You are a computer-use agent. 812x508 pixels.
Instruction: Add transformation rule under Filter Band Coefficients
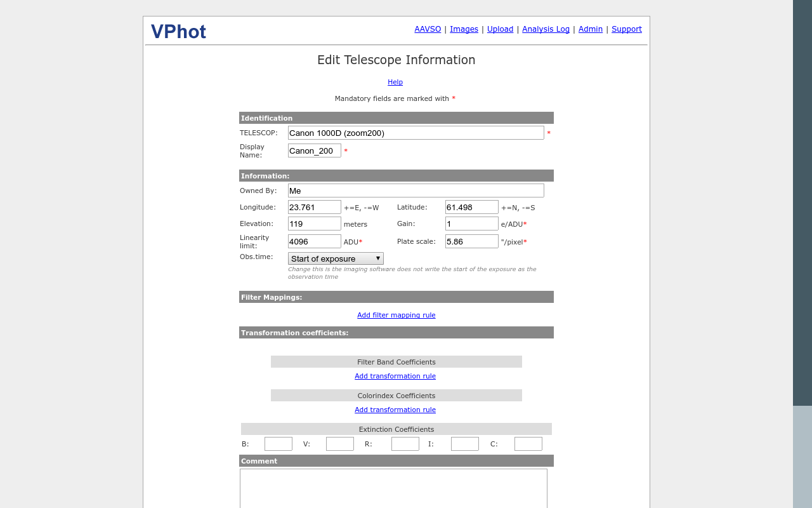[x=395, y=377]
